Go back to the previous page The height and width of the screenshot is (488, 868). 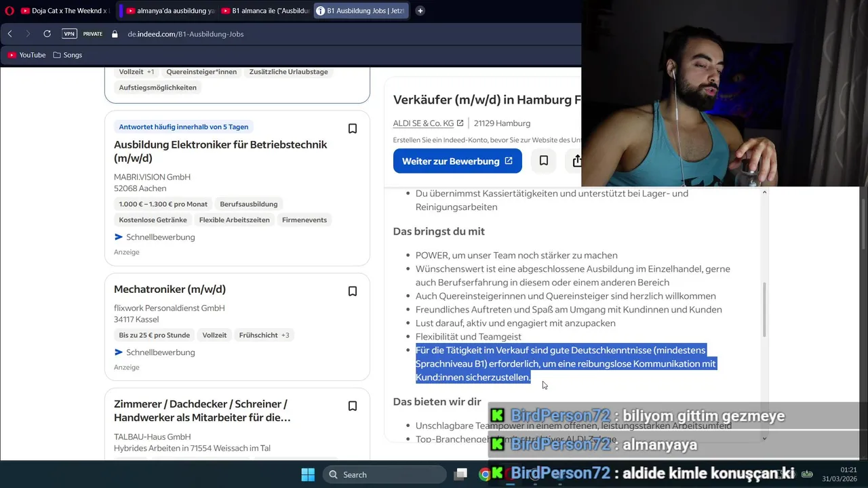[x=10, y=34]
